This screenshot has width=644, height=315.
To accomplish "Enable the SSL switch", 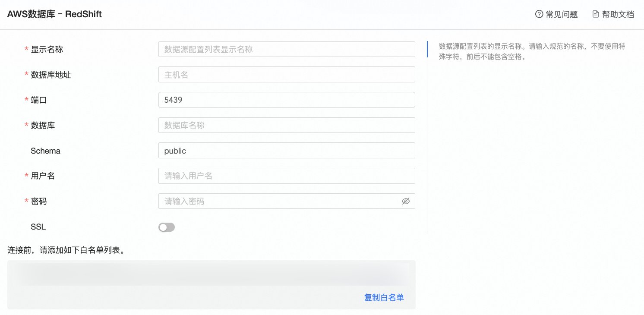I will 167,227.
